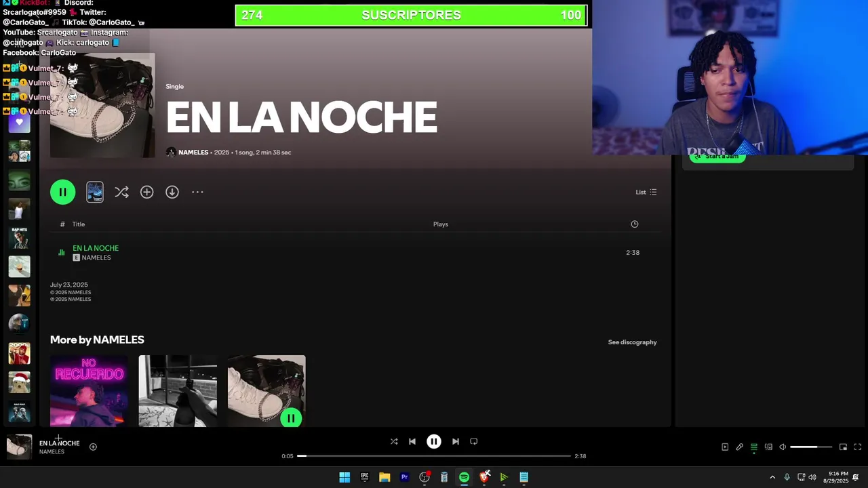The height and width of the screenshot is (488, 868).
Task: Open the Brave browser taskbar icon
Action: (x=484, y=477)
